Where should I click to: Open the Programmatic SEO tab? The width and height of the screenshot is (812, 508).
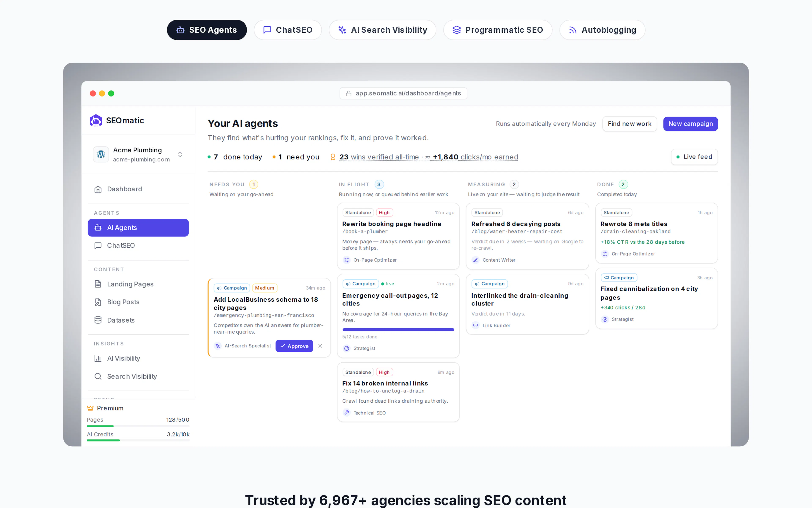pos(498,30)
